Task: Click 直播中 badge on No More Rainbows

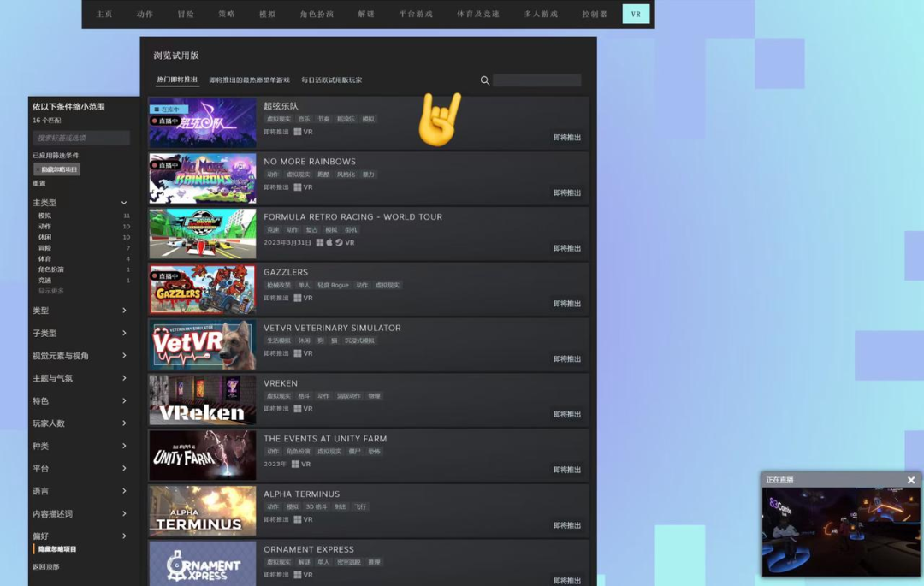Action: 165,165
